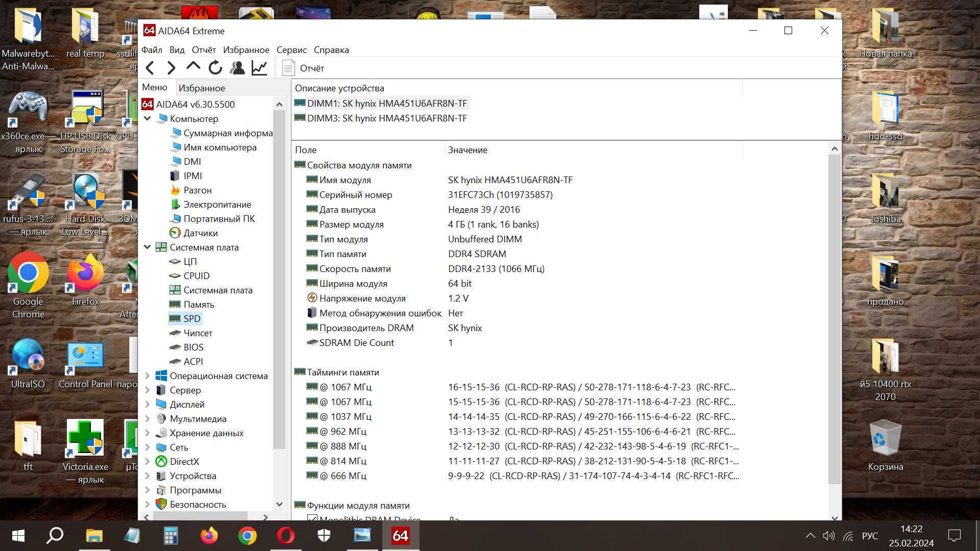
Task: Switch to the Избранное tab
Action: click(x=202, y=88)
